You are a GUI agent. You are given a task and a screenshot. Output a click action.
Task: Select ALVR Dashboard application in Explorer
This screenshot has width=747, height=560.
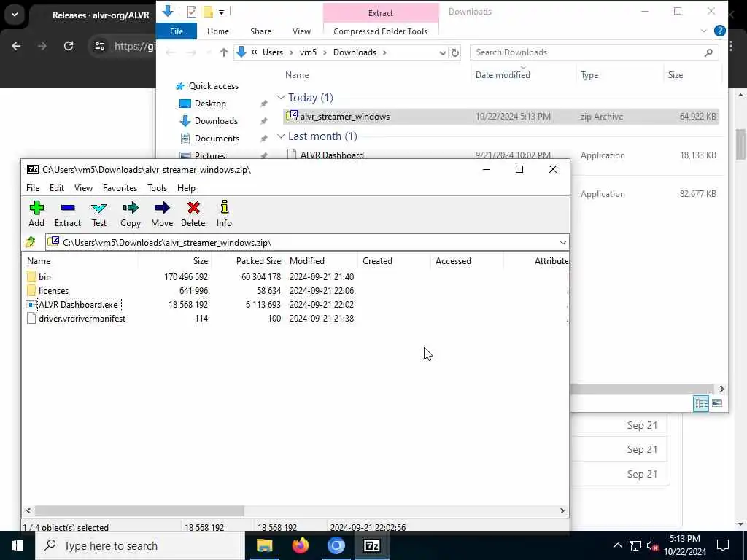332,155
